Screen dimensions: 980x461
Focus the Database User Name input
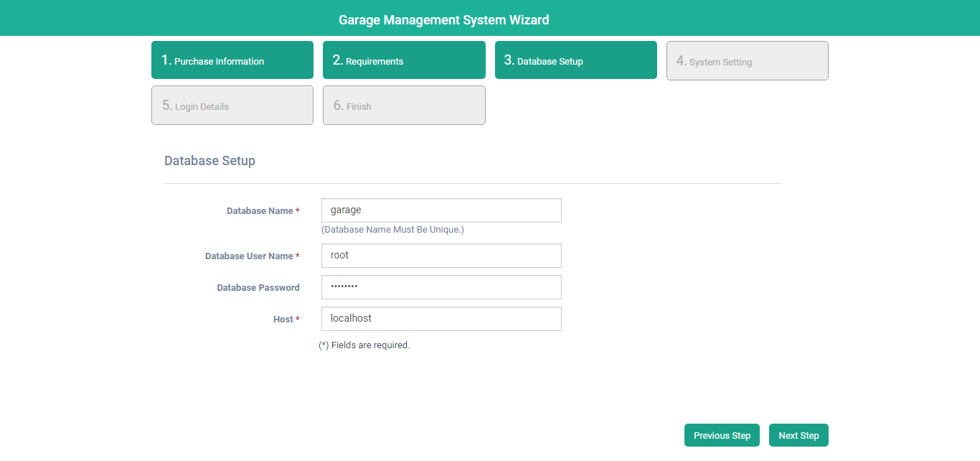click(x=441, y=256)
